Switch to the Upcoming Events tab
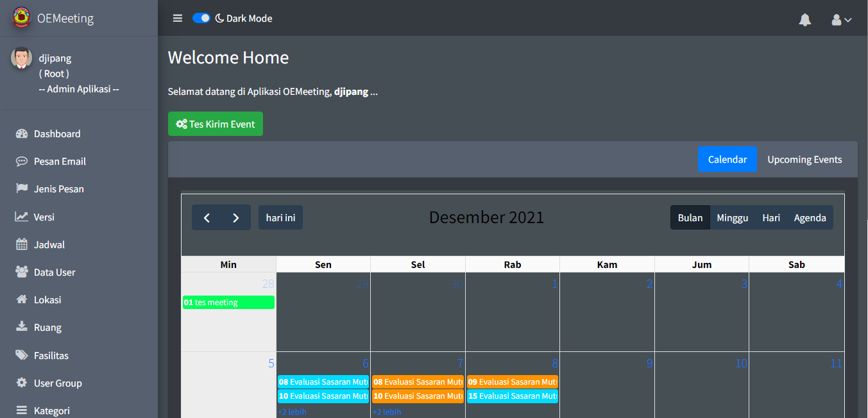Viewport: 868px width, 418px height. (x=804, y=160)
